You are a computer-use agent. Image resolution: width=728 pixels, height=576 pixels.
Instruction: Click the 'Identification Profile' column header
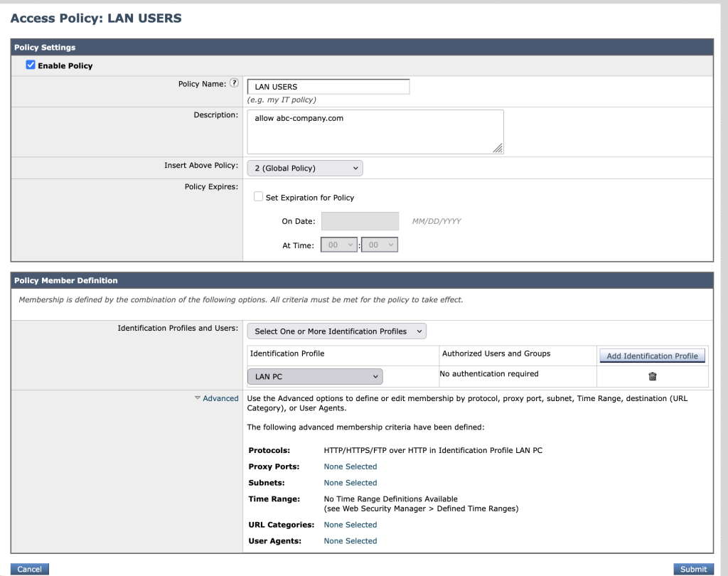point(287,353)
